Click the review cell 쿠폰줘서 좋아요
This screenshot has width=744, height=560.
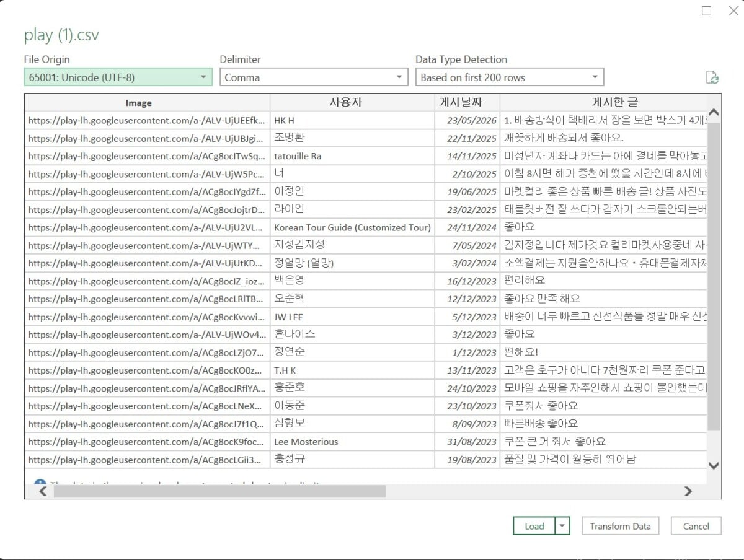[603, 406]
